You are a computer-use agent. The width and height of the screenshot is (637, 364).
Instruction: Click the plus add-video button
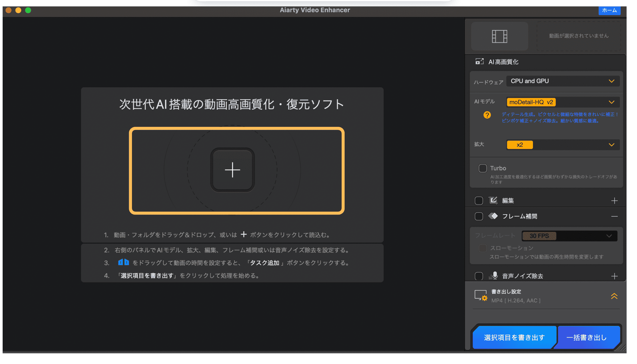[x=232, y=170]
